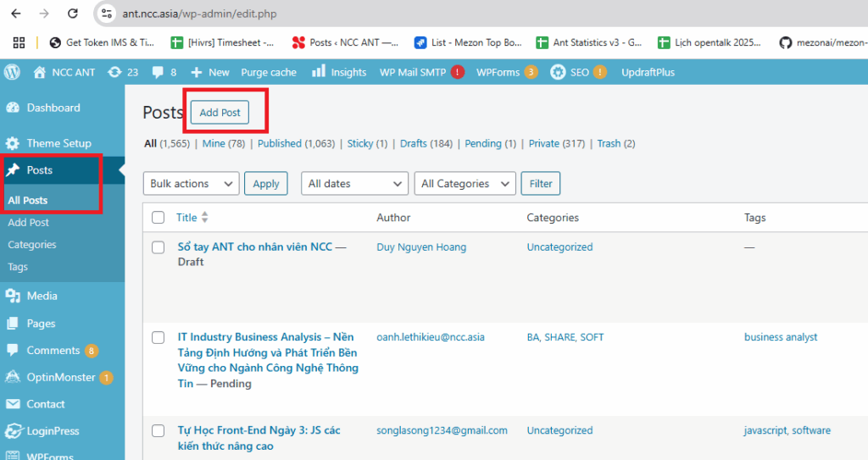The width and height of the screenshot is (868, 460).
Task: Open Trash (2) posts filter
Action: (616, 143)
